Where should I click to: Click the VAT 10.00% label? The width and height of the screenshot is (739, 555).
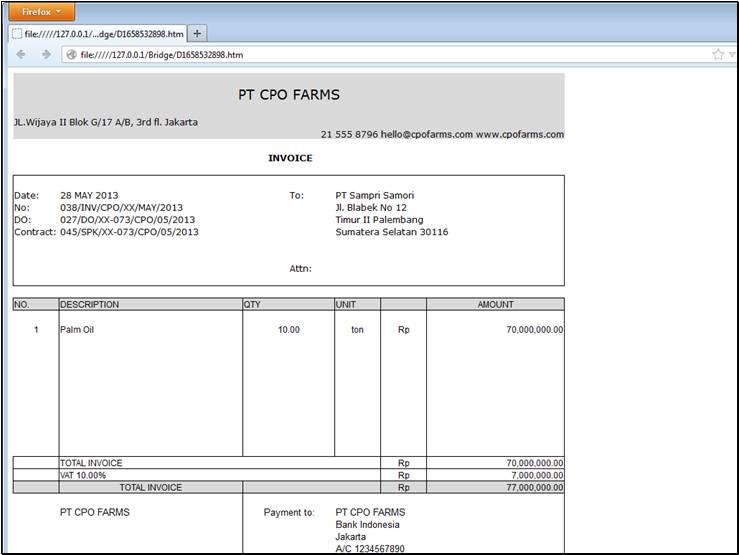pyautogui.click(x=82, y=475)
